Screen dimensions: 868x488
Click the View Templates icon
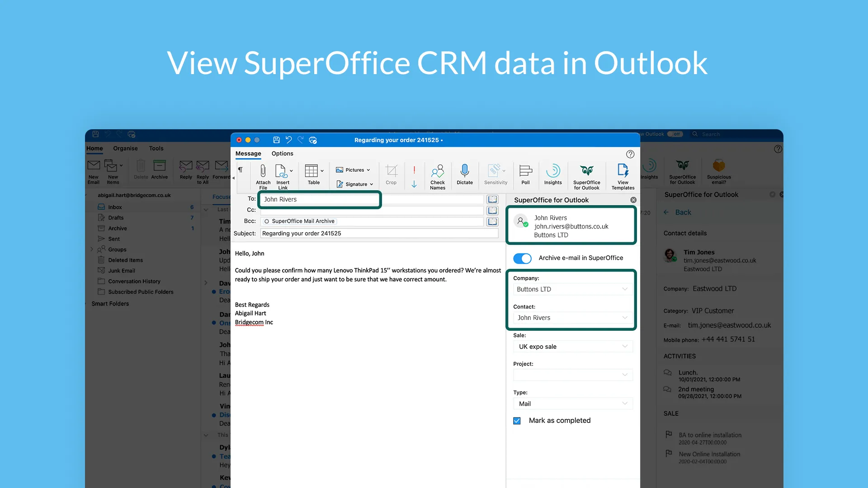(623, 172)
